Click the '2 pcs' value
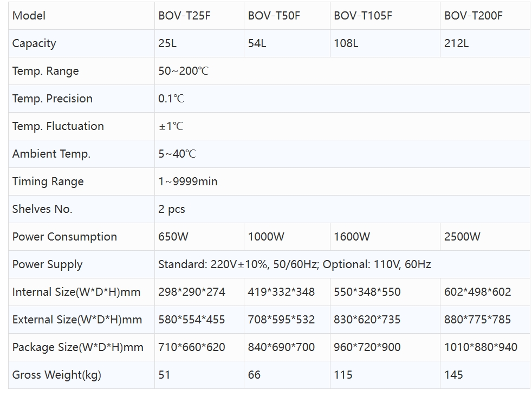The height and width of the screenshot is (396, 532). tap(171, 209)
